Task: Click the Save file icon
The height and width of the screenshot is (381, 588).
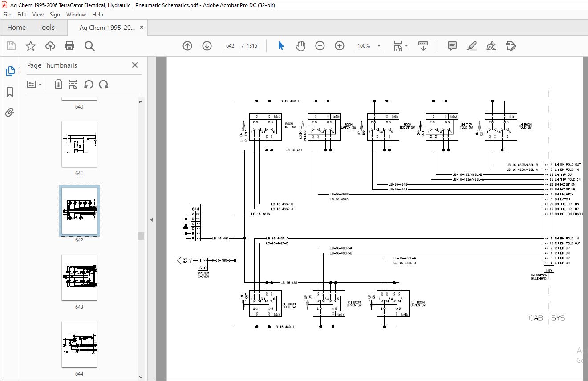Action: (x=11, y=46)
